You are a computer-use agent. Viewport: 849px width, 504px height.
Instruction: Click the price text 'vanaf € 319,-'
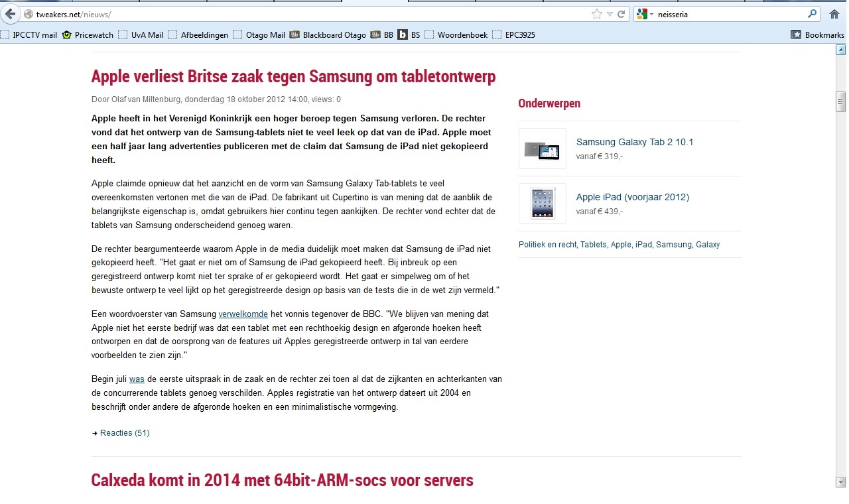(x=600, y=157)
